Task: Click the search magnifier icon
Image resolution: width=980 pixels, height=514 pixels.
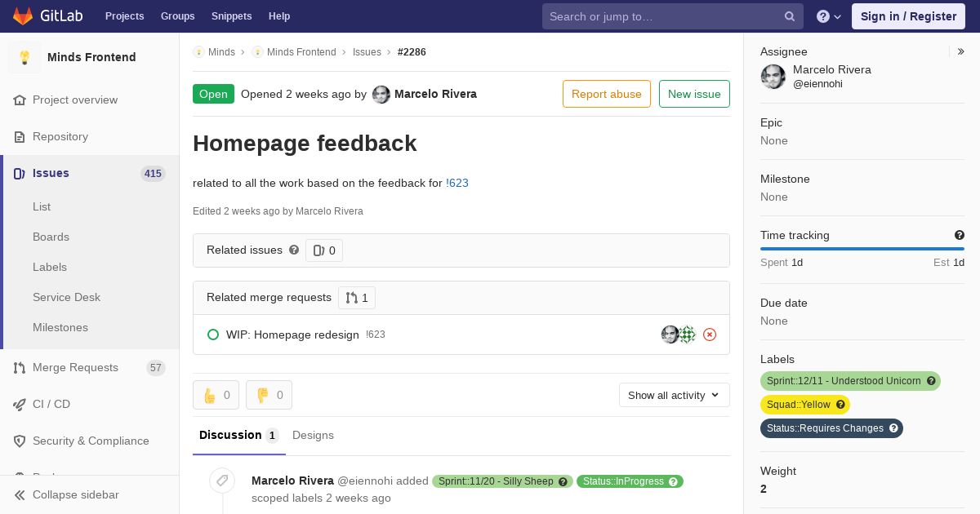Action: 790,16
